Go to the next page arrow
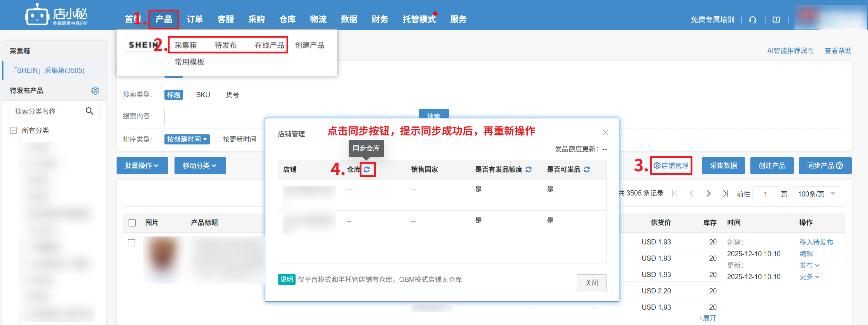 (x=708, y=194)
